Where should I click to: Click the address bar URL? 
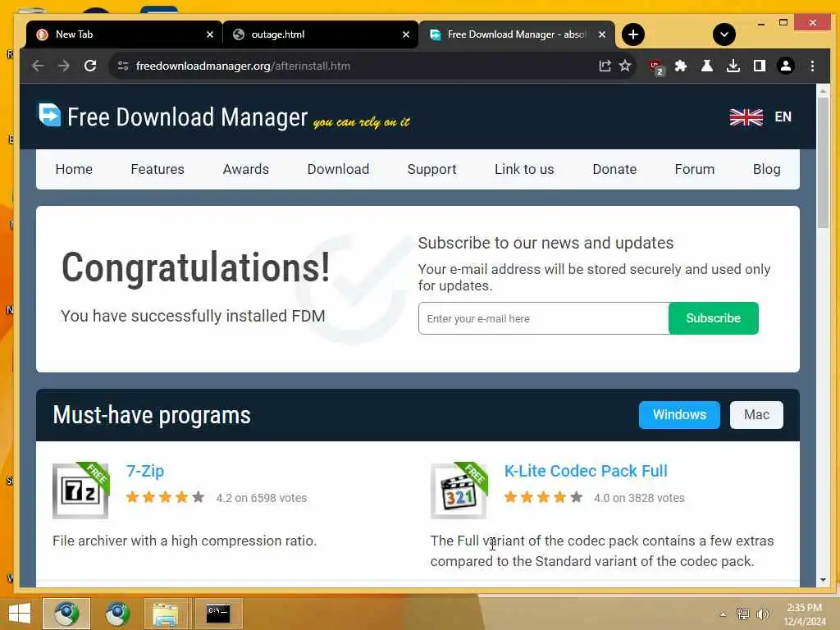click(x=243, y=66)
